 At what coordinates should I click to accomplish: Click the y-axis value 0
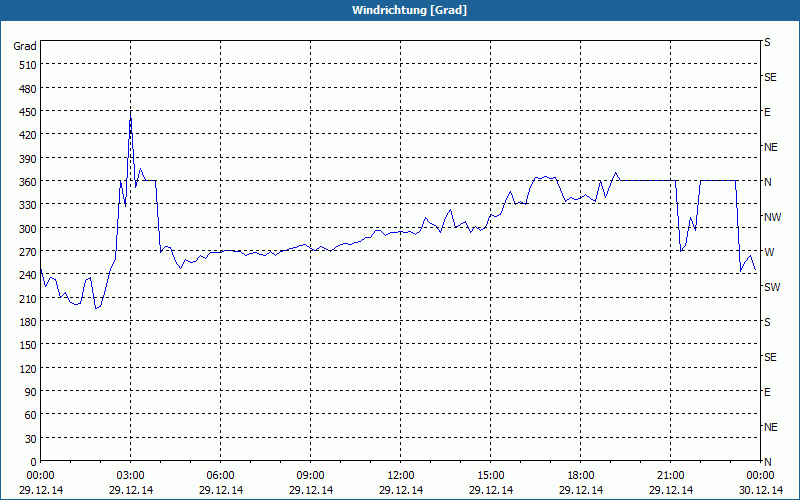[x=34, y=462]
